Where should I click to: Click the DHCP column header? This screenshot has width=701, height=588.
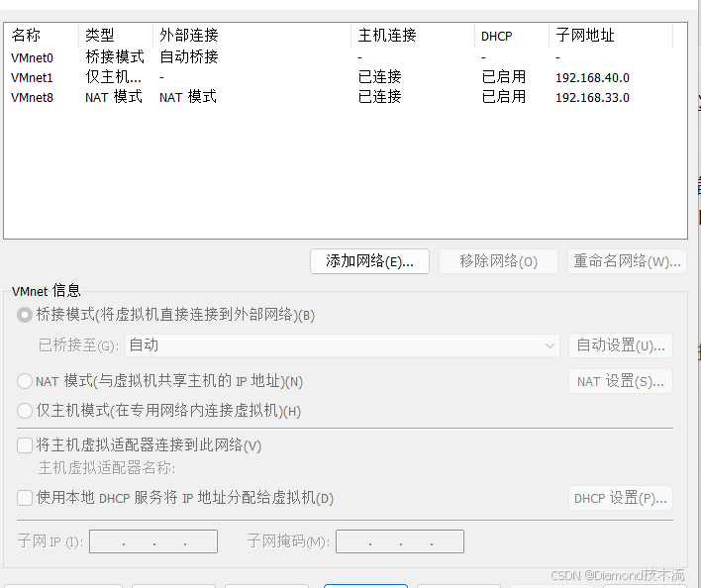512,36
